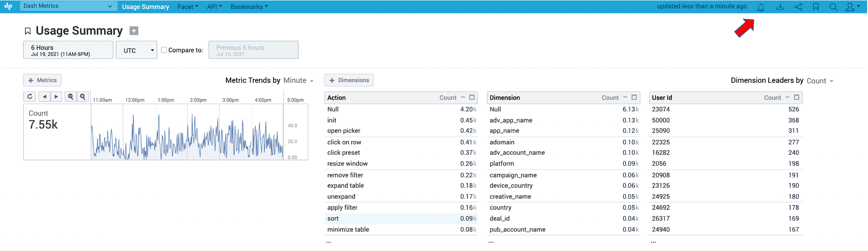Select the Null row in Action table

[x=401, y=110]
